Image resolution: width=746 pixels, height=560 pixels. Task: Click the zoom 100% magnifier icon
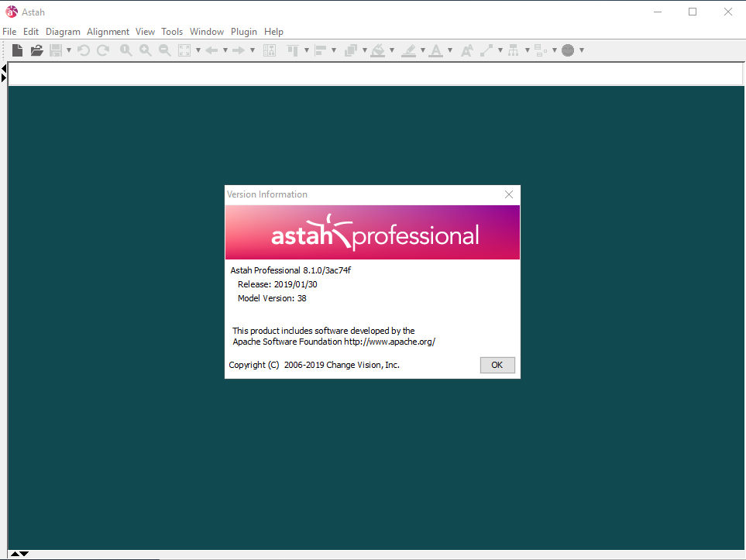coord(125,50)
